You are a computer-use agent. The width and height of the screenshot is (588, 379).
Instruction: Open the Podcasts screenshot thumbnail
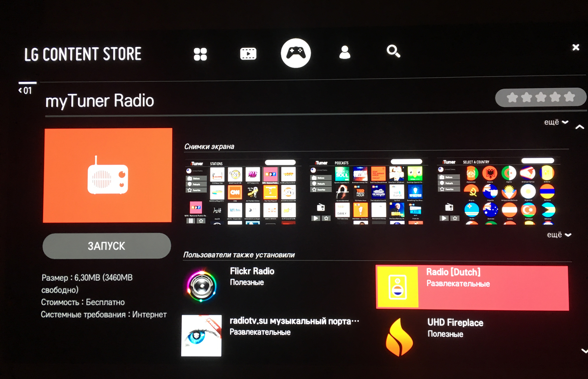(x=368, y=192)
